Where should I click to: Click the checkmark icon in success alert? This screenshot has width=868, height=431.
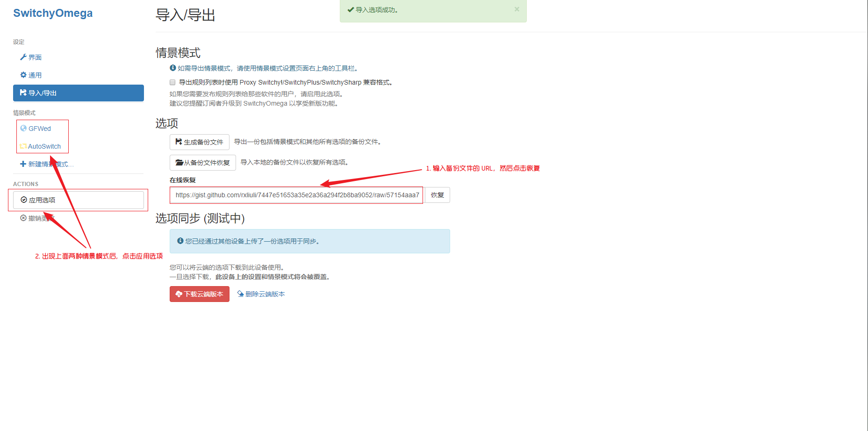[x=351, y=9]
